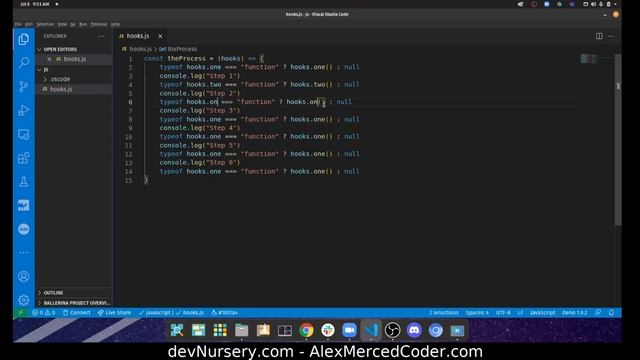640x360 pixels.
Task: Click theProcess in the breadcrumb
Action: tap(182, 49)
